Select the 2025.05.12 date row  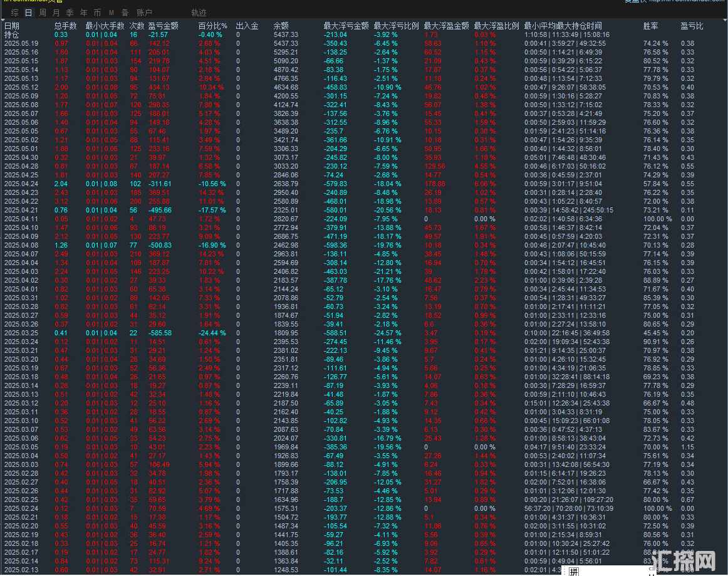tap(21, 87)
